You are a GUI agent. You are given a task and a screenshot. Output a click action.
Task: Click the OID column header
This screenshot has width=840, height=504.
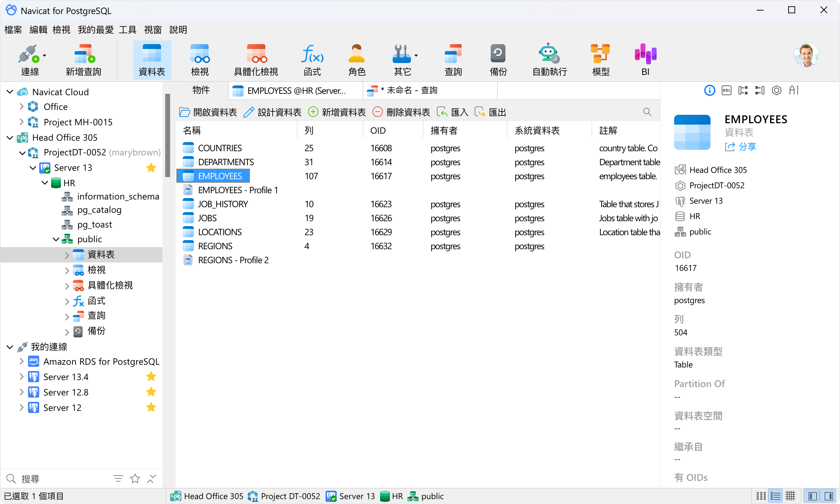pyautogui.click(x=393, y=131)
